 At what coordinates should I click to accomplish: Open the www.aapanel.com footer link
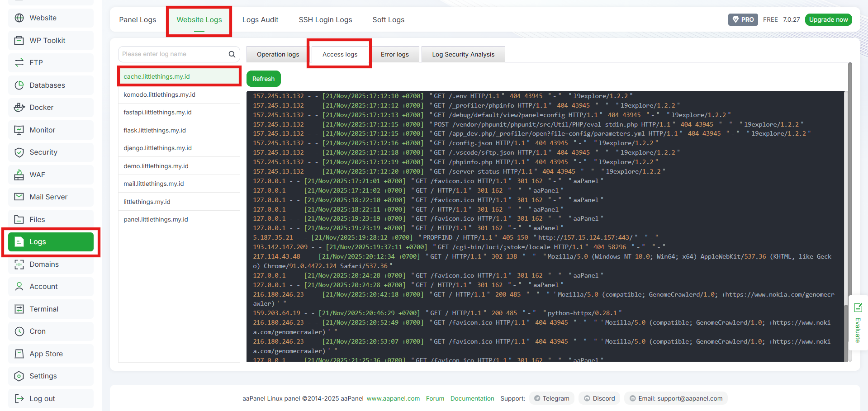(393, 398)
